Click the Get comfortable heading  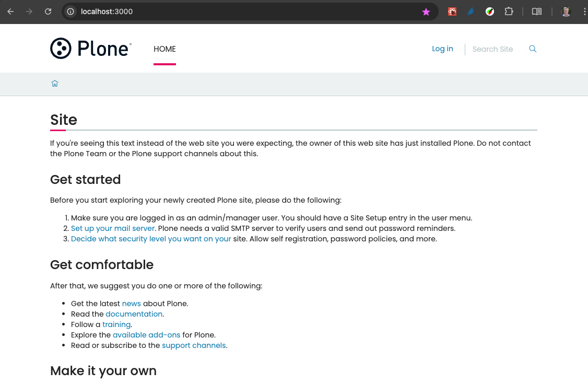pos(102,265)
